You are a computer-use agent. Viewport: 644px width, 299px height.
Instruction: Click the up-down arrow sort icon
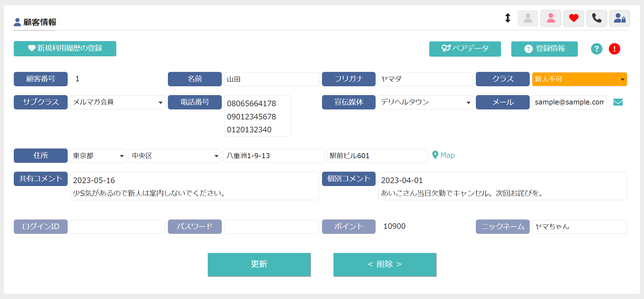pyautogui.click(x=508, y=18)
